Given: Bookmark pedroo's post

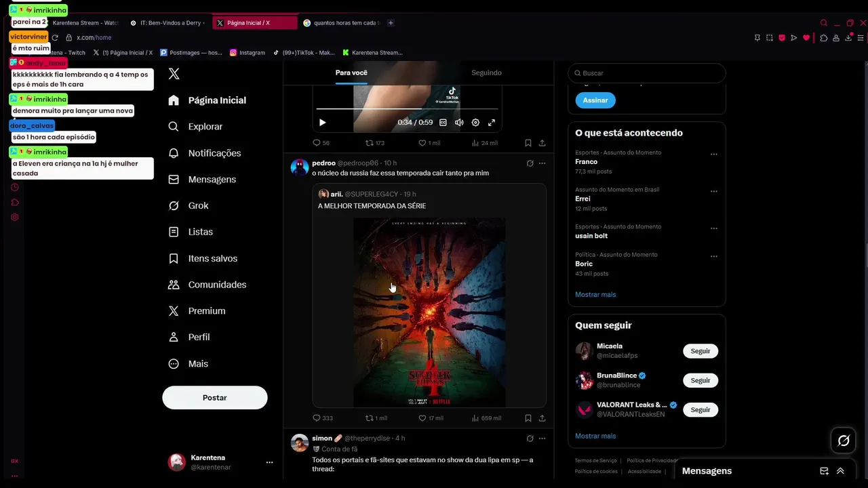Looking at the screenshot, I should click(528, 418).
